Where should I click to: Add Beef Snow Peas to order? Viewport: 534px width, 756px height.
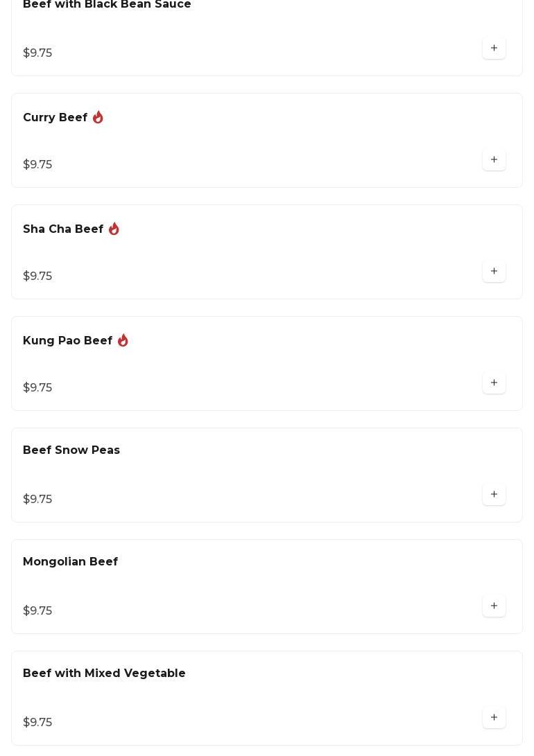coord(494,495)
